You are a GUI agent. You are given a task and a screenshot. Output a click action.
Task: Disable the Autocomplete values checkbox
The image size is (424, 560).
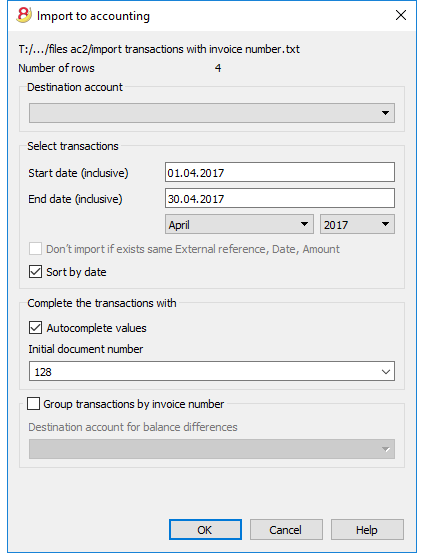pos(35,328)
